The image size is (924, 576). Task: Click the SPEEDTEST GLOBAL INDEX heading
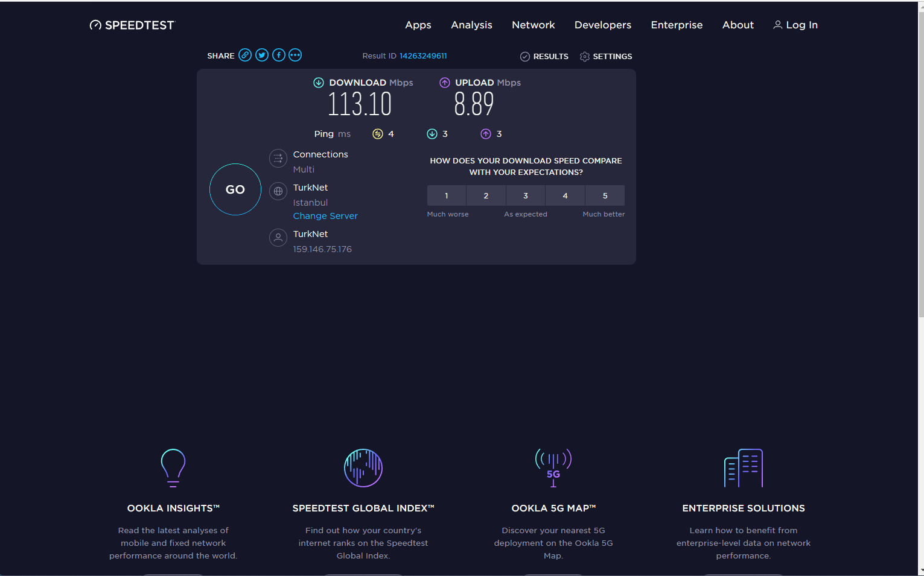363,508
